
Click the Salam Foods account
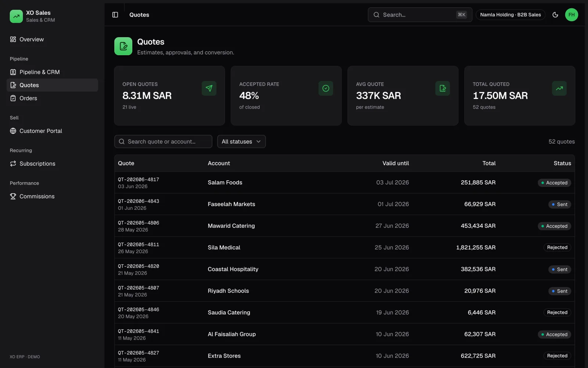click(225, 183)
